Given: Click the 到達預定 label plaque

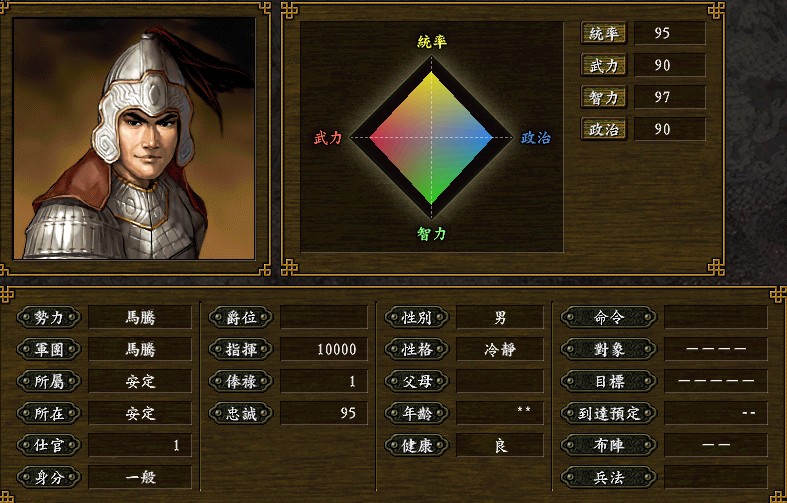Looking at the screenshot, I should click(x=609, y=413).
